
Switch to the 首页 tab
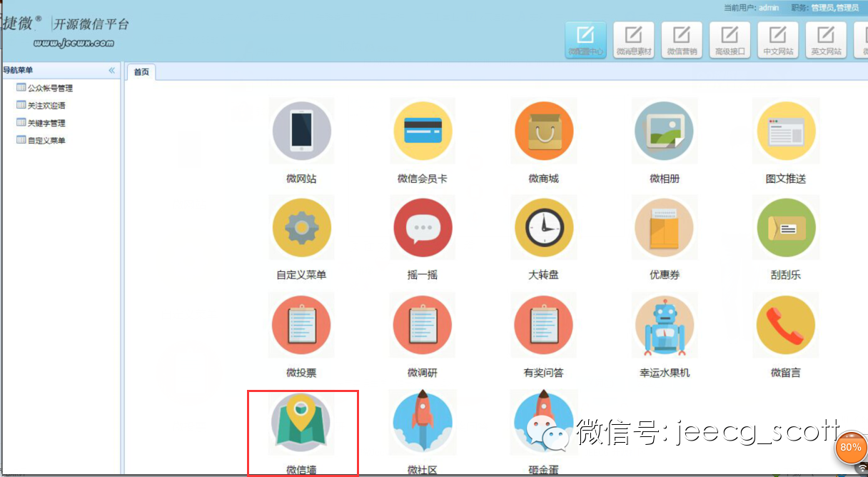coord(141,72)
